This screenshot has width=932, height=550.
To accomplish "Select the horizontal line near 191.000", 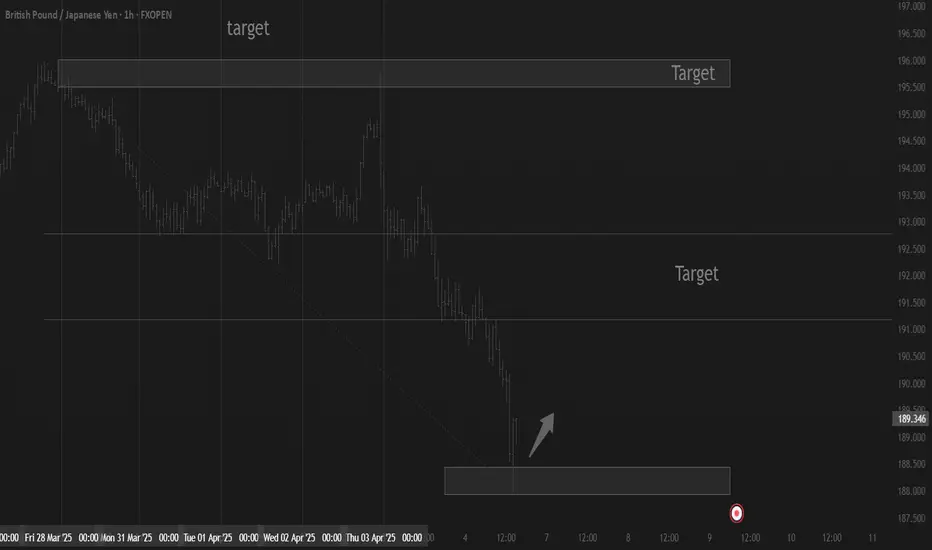I will [468, 320].
